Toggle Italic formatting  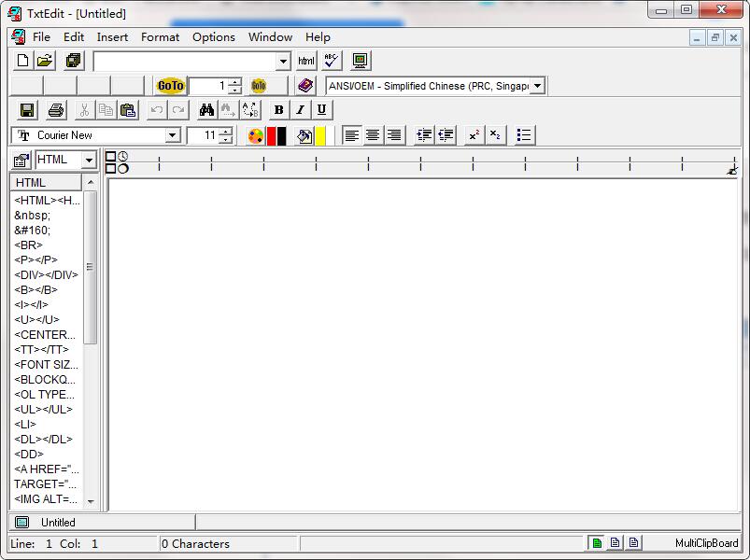click(300, 110)
